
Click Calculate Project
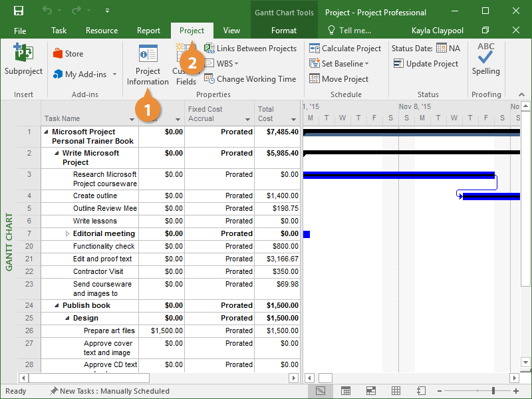pyautogui.click(x=344, y=49)
